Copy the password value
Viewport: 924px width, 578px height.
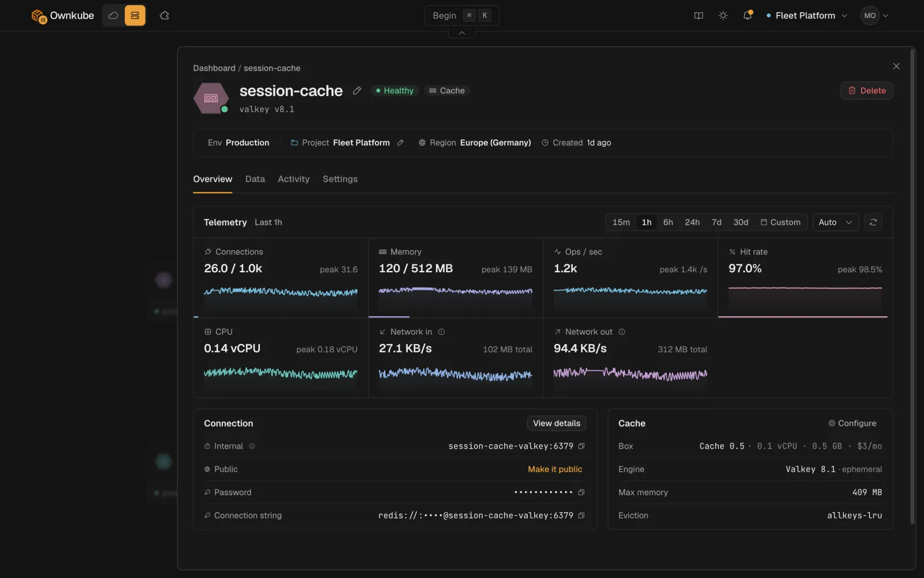pos(582,492)
